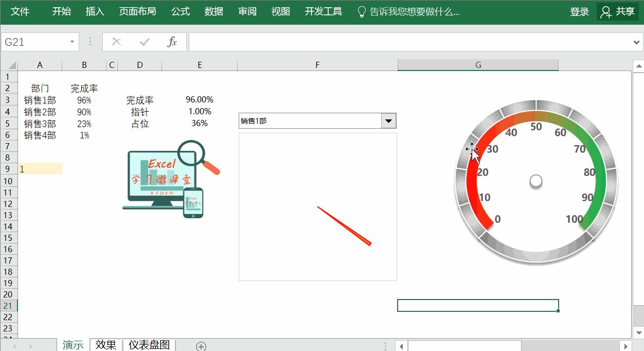Open the Name Box dropdown arrow
Viewport: 644px width, 351px height.
(x=71, y=42)
